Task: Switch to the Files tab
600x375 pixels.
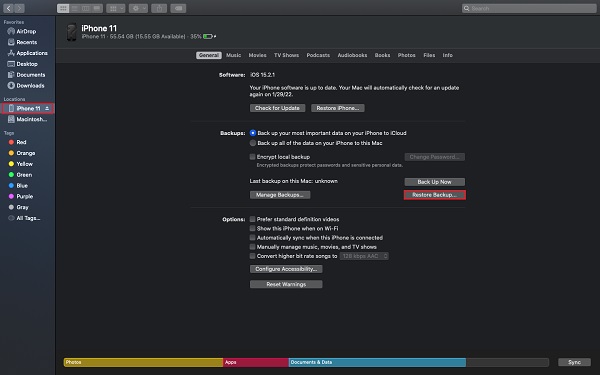Action: [429, 55]
